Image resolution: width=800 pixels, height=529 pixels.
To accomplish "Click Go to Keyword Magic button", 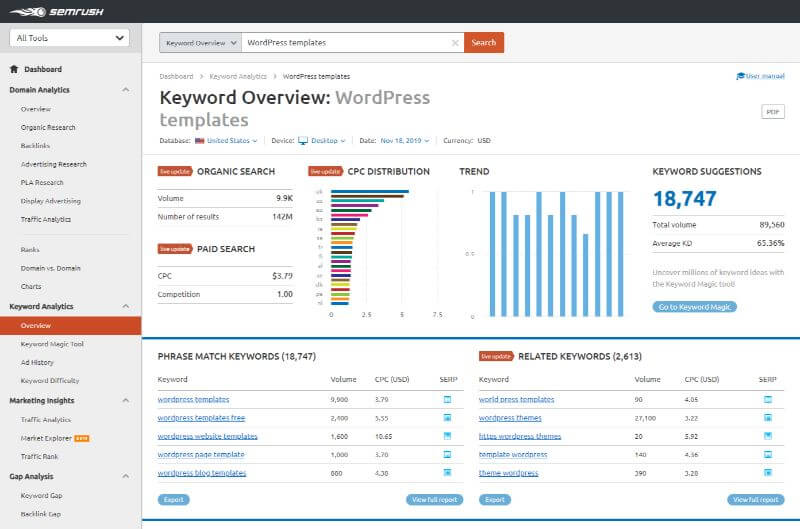I will point(694,307).
